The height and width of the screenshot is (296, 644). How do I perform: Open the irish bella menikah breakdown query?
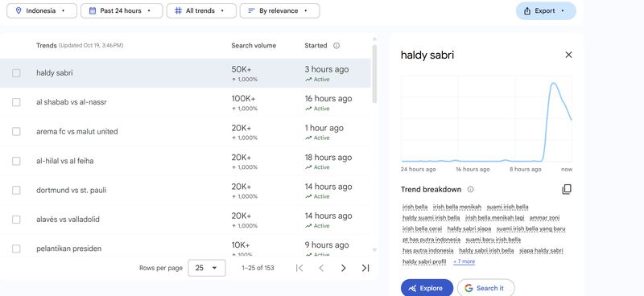point(456,207)
